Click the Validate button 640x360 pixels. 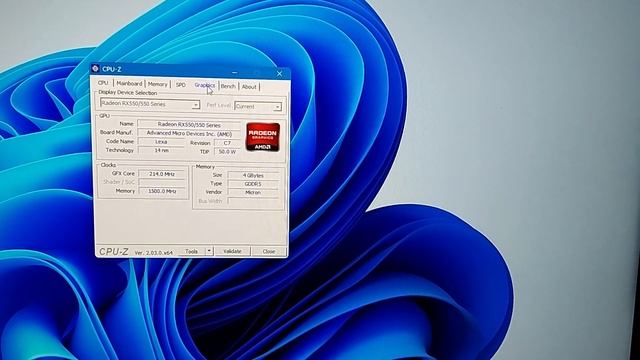point(232,251)
